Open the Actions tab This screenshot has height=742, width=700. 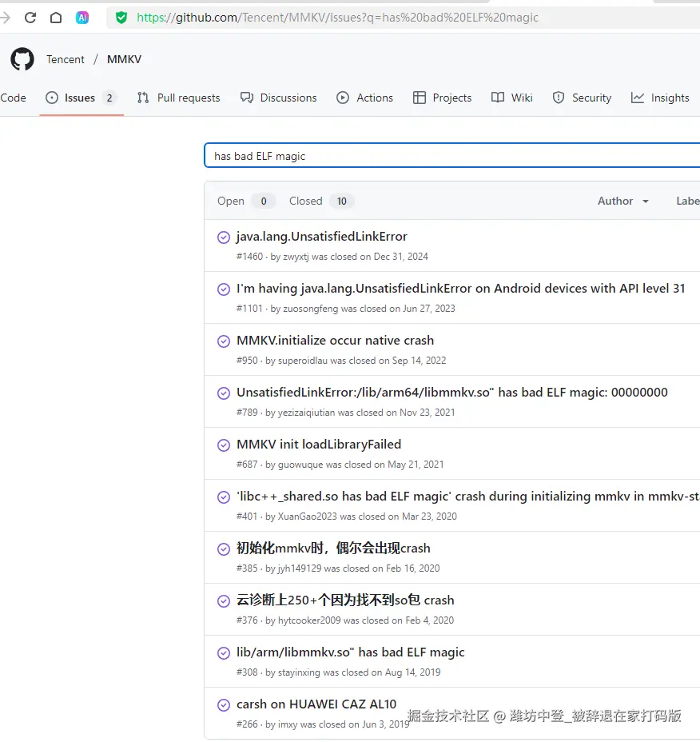[x=364, y=98]
